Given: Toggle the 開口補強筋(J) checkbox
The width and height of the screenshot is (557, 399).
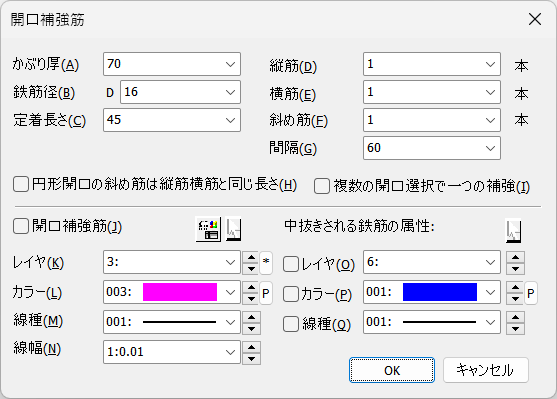Looking at the screenshot, I should (x=21, y=226).
